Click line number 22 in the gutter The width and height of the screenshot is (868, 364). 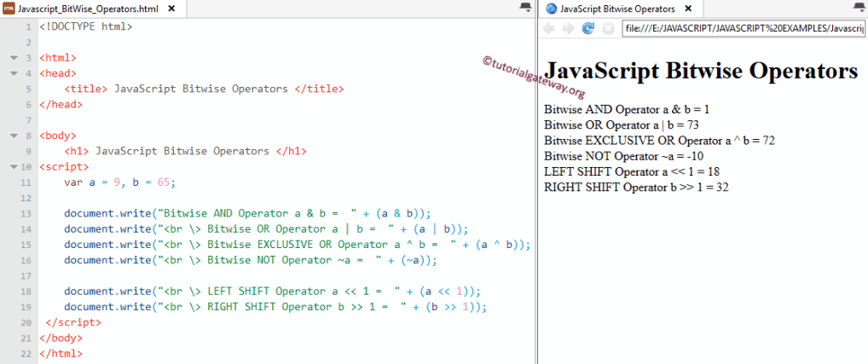(27, 352)
